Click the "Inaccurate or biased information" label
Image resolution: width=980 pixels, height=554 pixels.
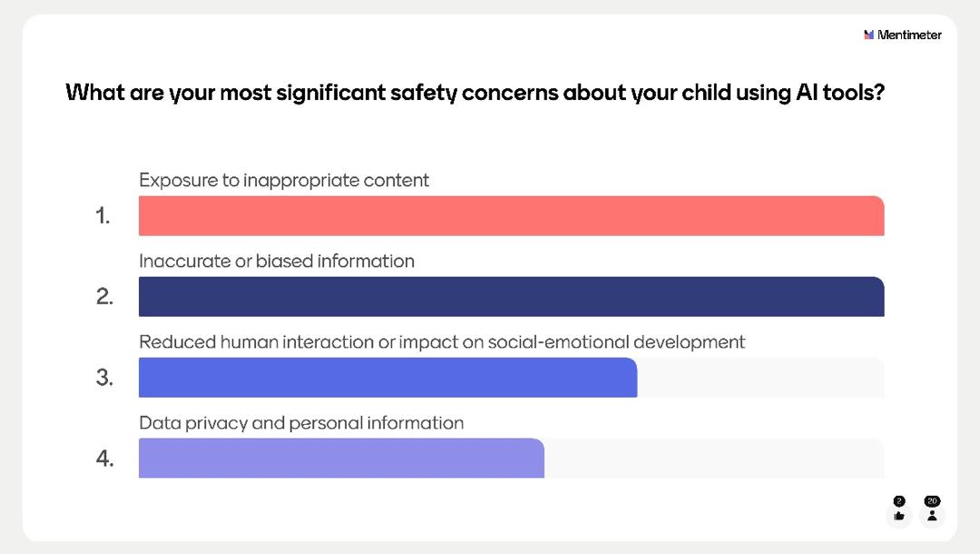tap(277, 262)
